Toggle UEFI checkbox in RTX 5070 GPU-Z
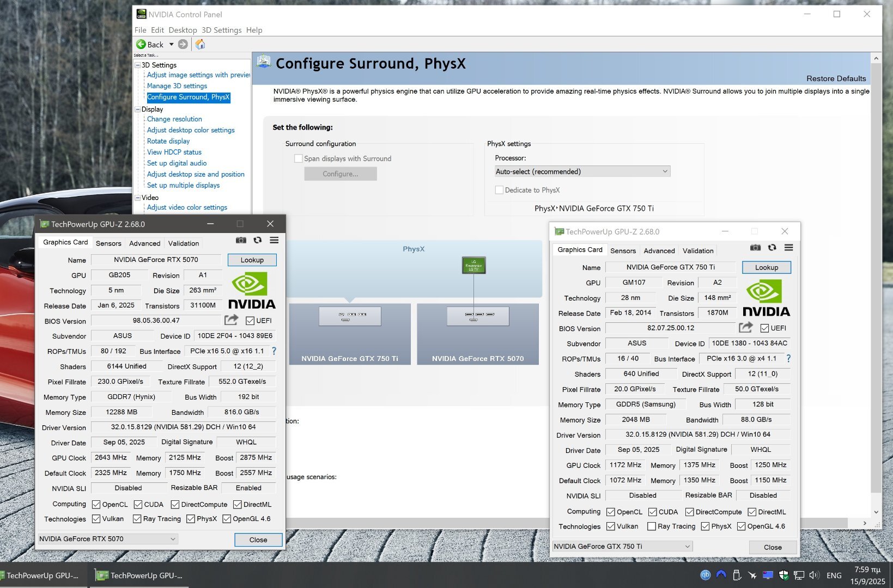This screenshot has width=893, height=588. pyautogui.click(x=250, y=321)
